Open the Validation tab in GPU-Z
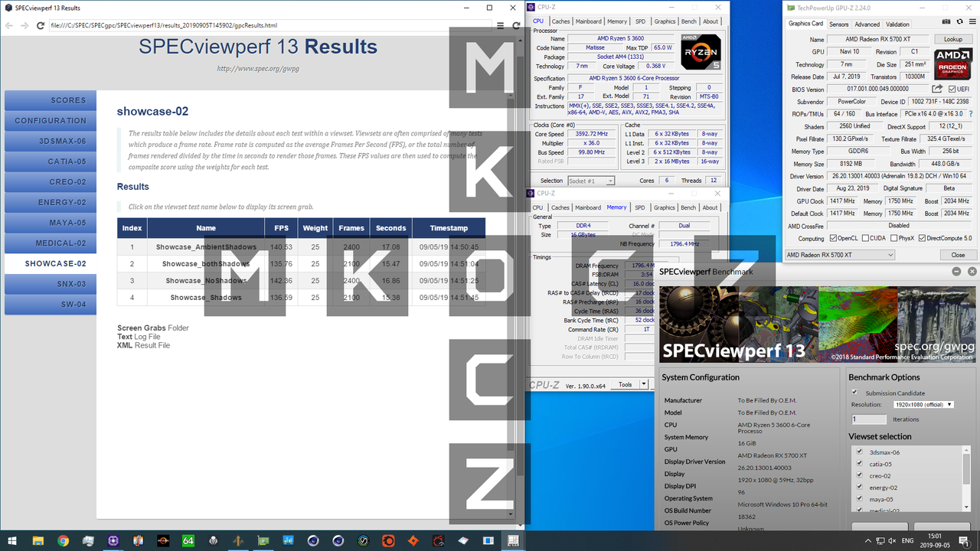 897,24
